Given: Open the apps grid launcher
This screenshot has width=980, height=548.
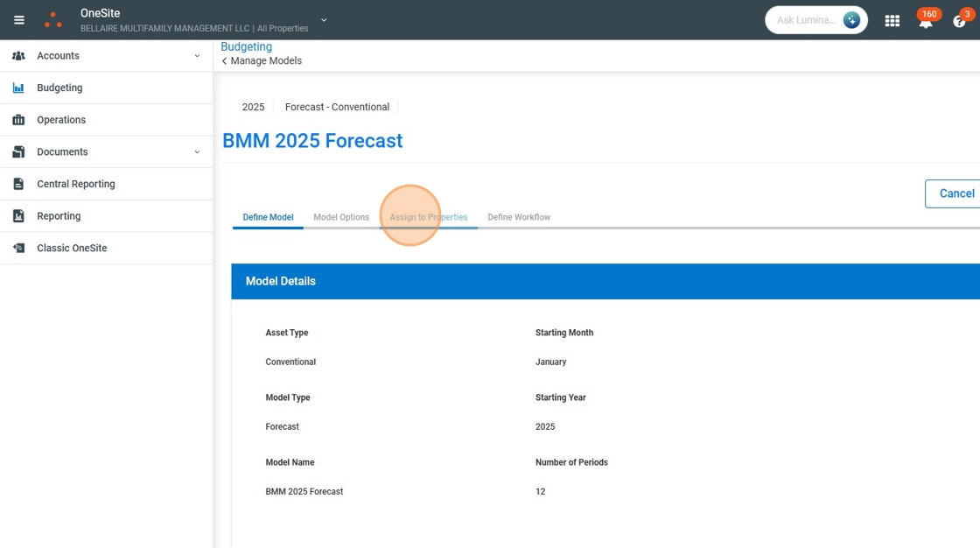Looking at the screenshot, I should pos(892,21).
